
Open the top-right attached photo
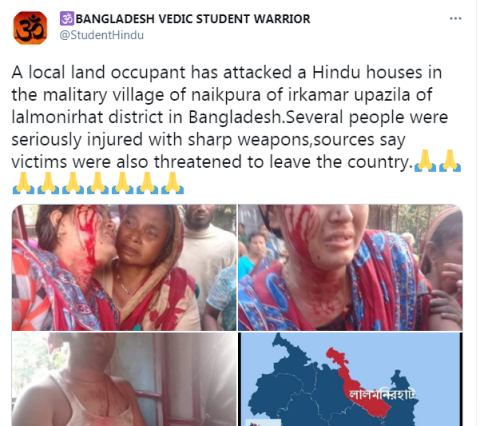(x=350, y=268)
